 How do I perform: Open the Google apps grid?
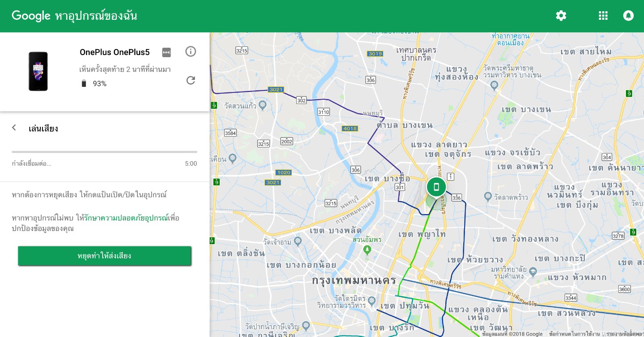603,16
